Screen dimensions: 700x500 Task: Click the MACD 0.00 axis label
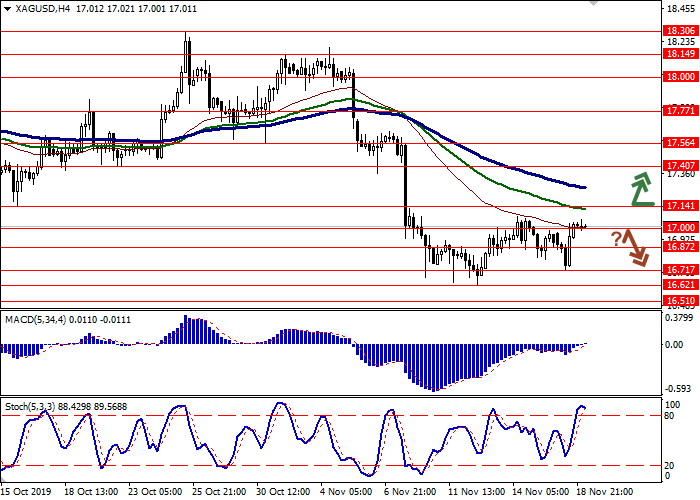tap(676, 345)
